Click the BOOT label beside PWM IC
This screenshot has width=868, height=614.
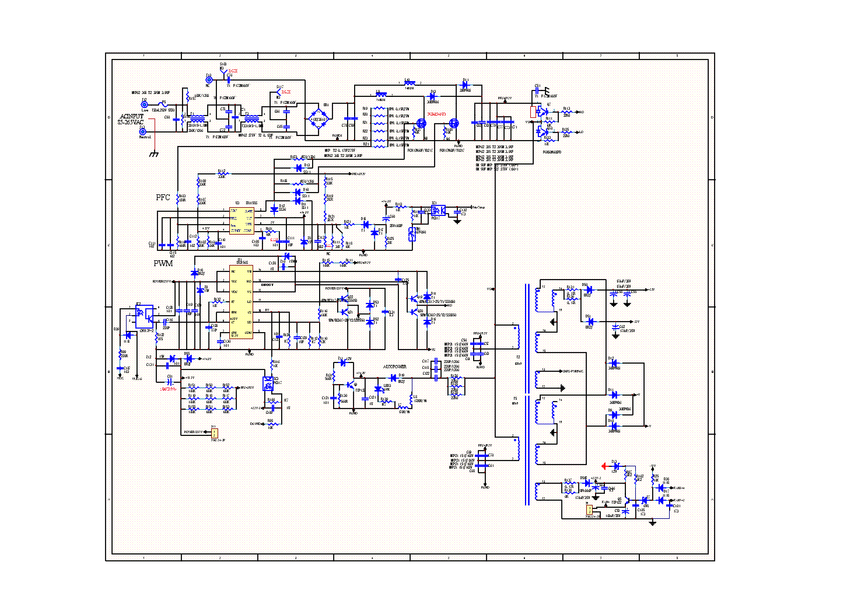267,285
